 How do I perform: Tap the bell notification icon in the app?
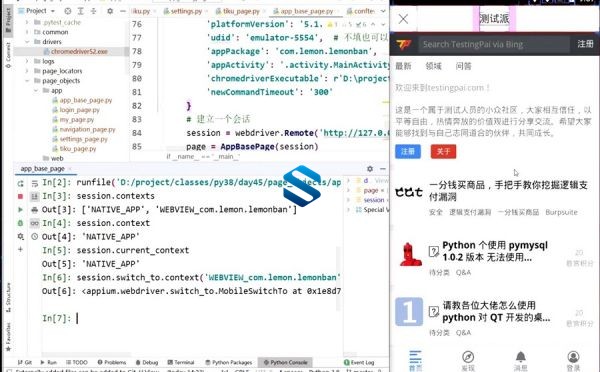[x=520, y=357]
